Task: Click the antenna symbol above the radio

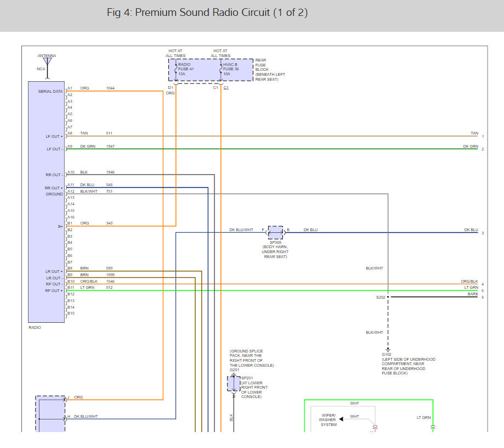Action: click(47, 61)
